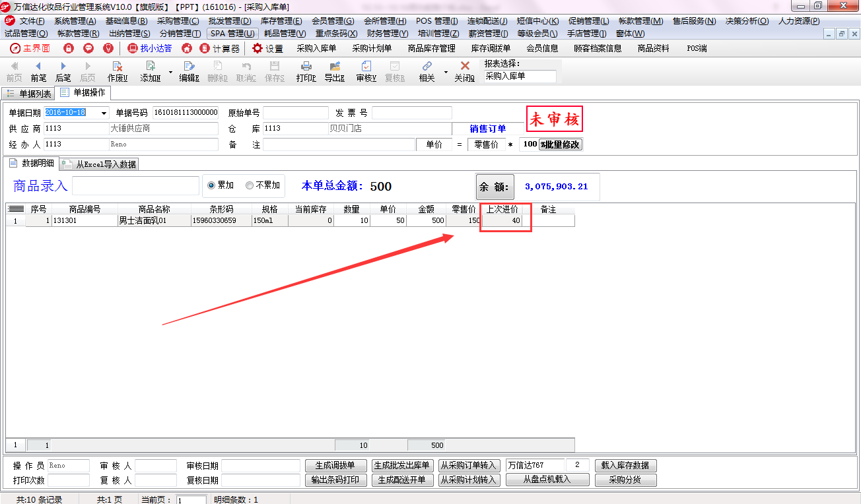
Task: Click 从采购订单转入 button
Action: pos(469,466)
